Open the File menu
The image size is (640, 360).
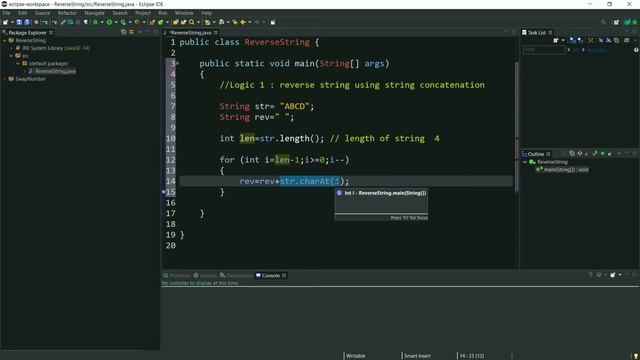click(7, 13)
